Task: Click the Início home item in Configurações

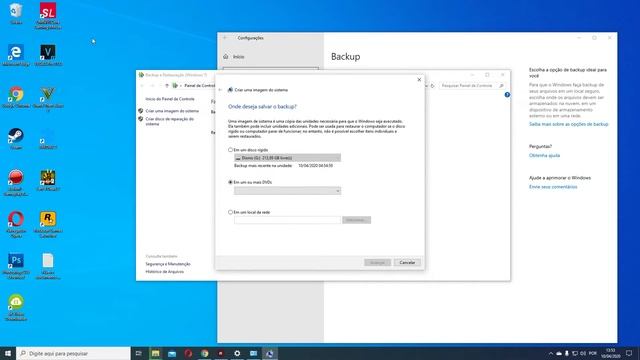Action: click(x=239, y=57)
